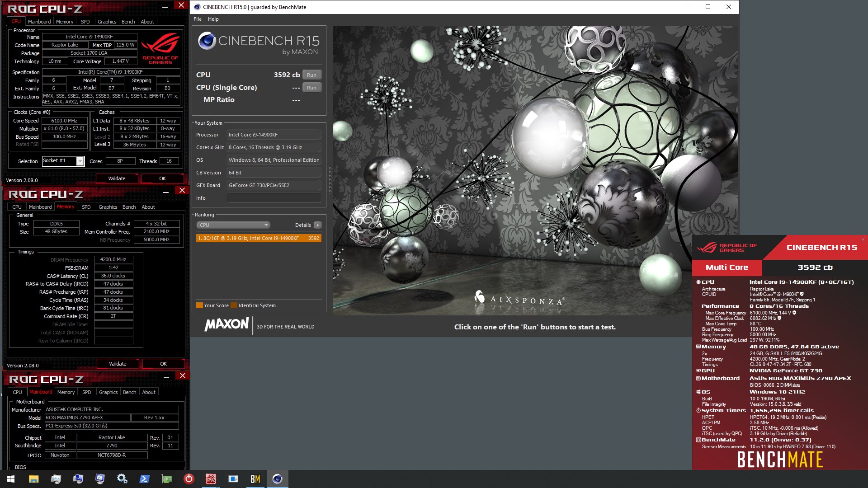
Task: Select Graphics tab in the CPU-Z Mainboard window
Action: (x=108, y=392)
